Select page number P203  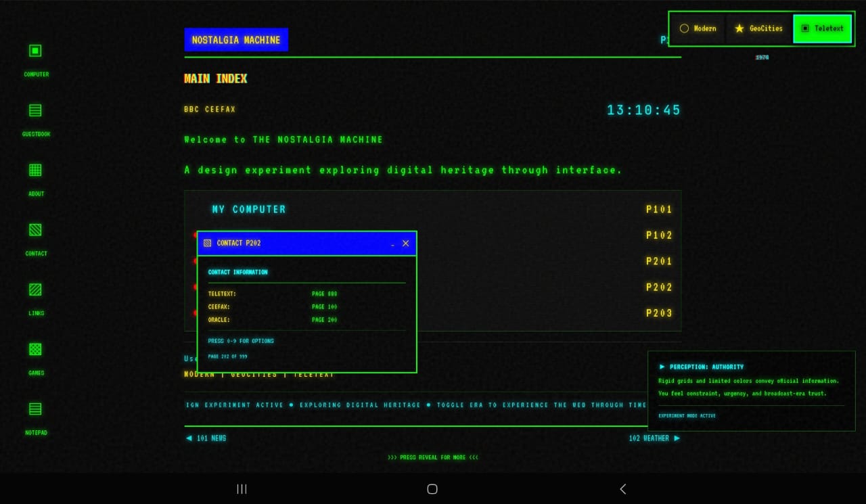659,313
